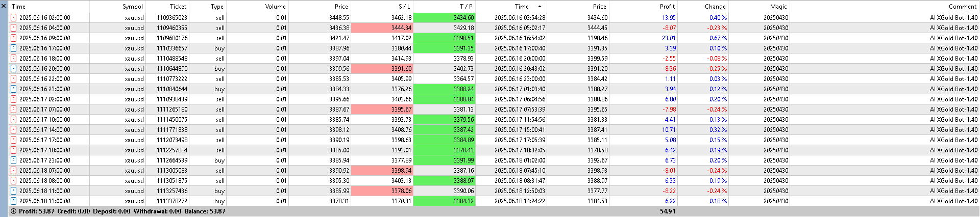Image resolution: width=980 pixels, height=217 pixels.
Task: Click the change value 0.32 %
Action: click(718, 129)
